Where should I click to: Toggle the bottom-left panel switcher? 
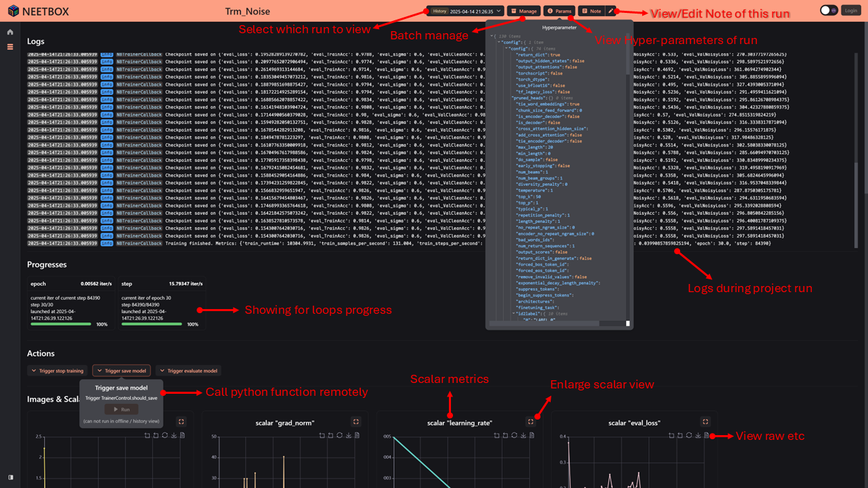pos(9,478)
